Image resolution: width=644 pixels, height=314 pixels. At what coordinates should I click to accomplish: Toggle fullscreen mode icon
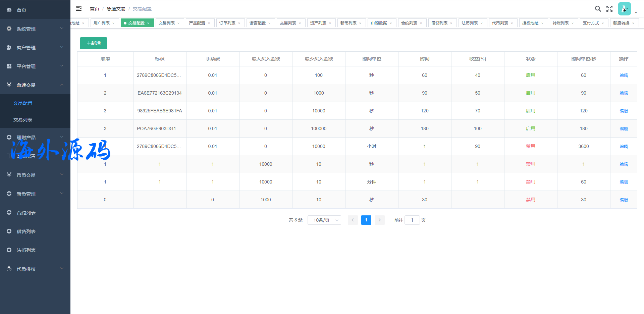pos(609,9)
